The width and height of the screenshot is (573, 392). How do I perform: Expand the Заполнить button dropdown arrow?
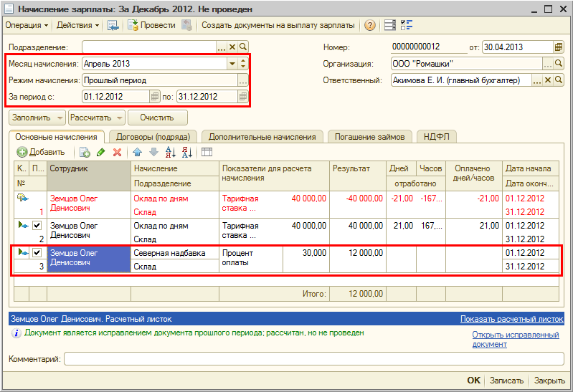59,118
